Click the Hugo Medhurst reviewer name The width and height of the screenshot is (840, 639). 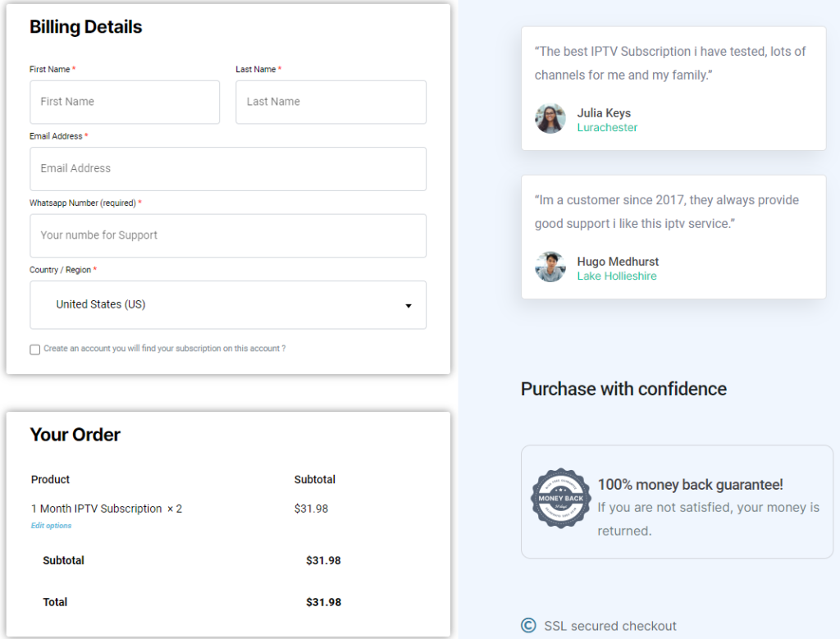point(618,262)
